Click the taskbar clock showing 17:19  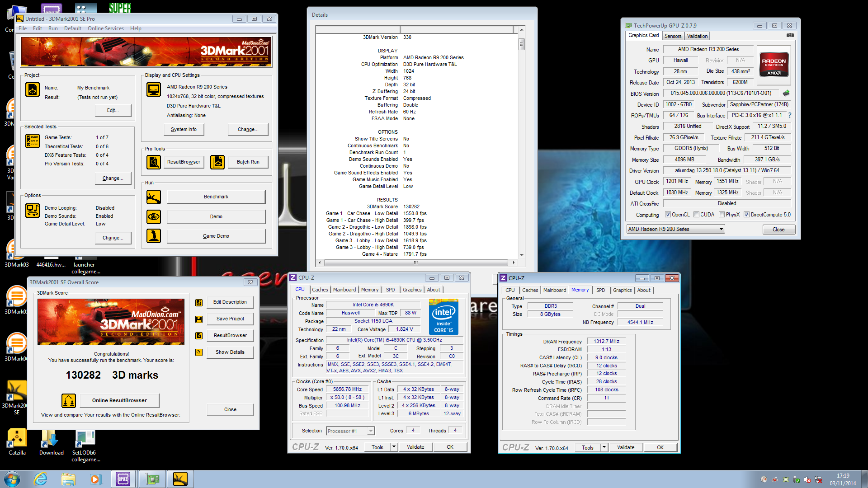(843, 476)
